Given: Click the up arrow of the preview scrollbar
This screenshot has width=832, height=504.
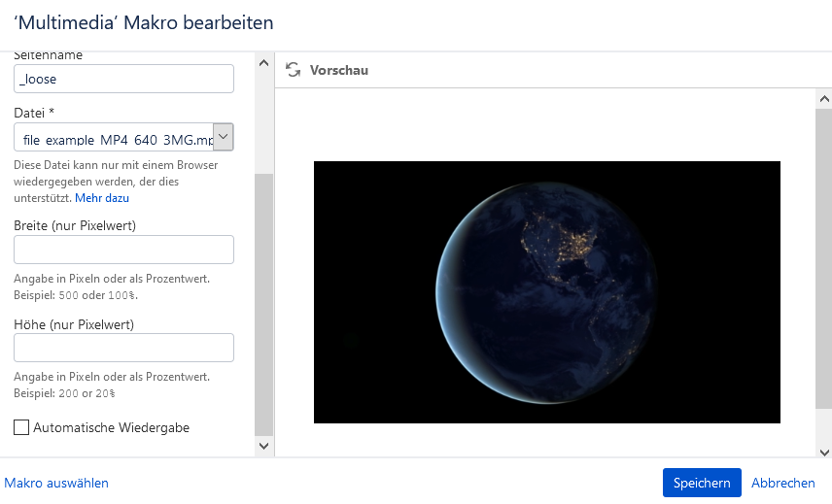Looking at the screenshot, I should pyautogui.click(x=824, y=99).
